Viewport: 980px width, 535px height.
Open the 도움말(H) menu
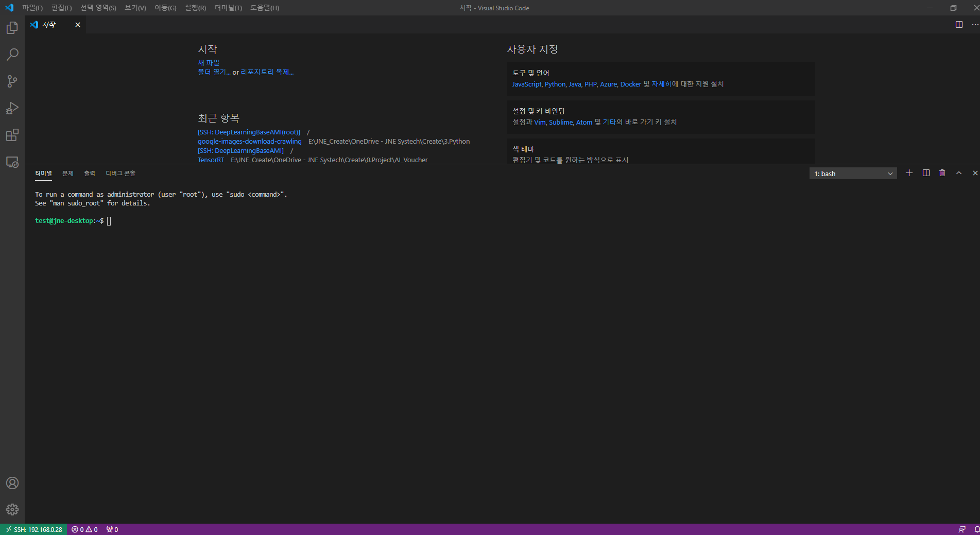pyautogui.click(x=265, y=8)
